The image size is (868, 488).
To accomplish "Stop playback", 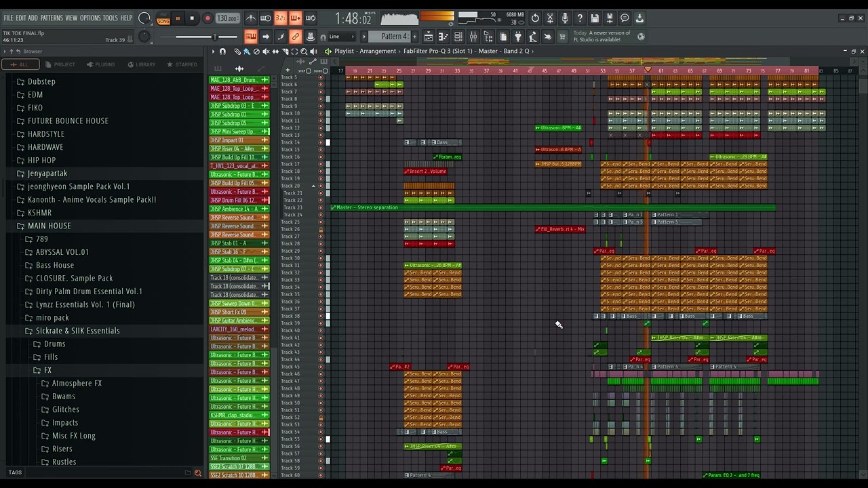I will coord(192,18).
